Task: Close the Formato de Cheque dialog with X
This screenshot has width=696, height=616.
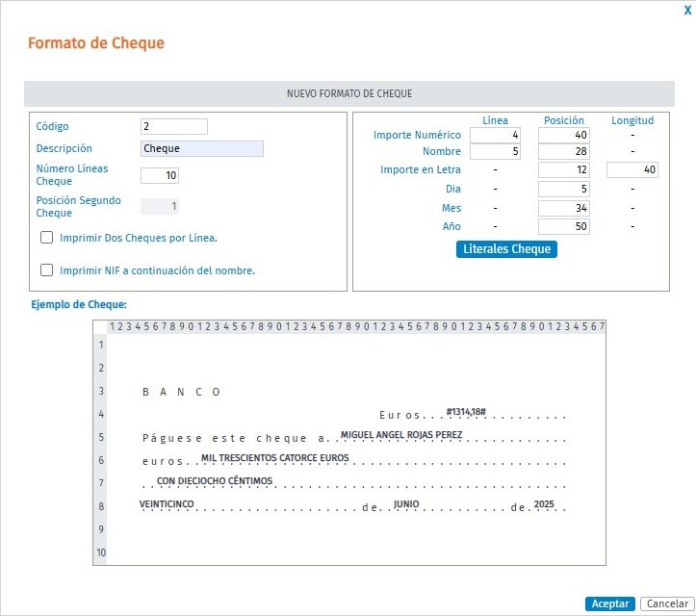Action: (687, 11)
